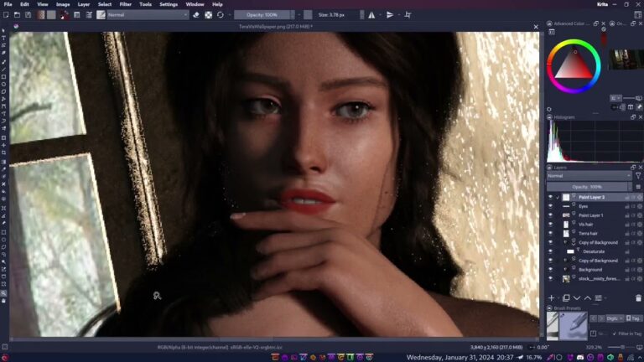Select the Text tool in the toolbox
Screen dimensions: 644x362
click(3, 38)
